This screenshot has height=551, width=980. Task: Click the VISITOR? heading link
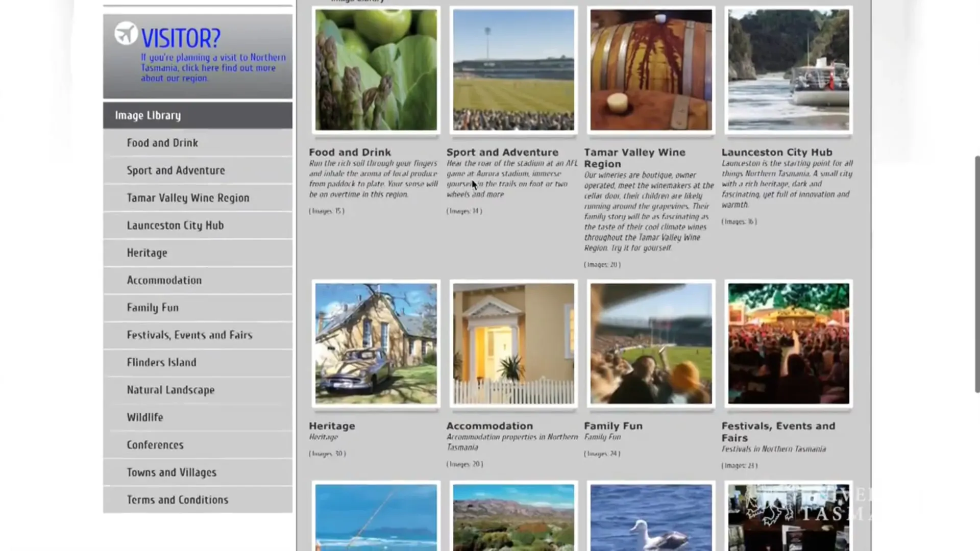click(181, 39)
